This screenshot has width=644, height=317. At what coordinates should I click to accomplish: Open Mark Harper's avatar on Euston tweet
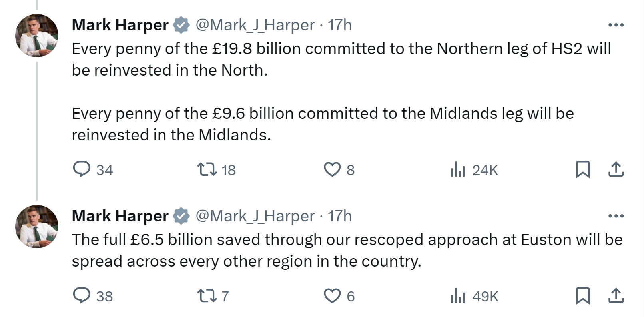tap(37, 227)
